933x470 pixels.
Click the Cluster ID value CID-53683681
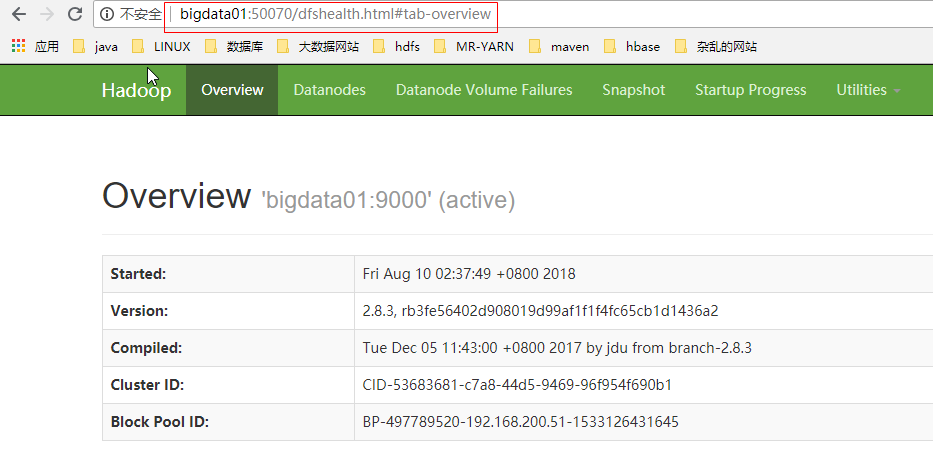point(517,385)
